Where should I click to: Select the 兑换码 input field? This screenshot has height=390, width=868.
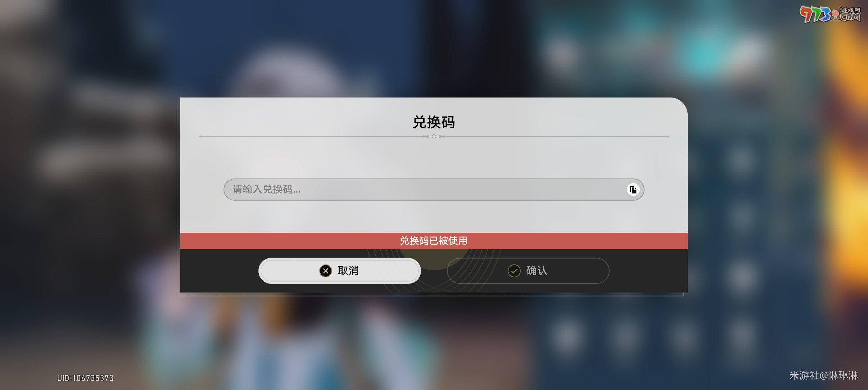(433, 189)
